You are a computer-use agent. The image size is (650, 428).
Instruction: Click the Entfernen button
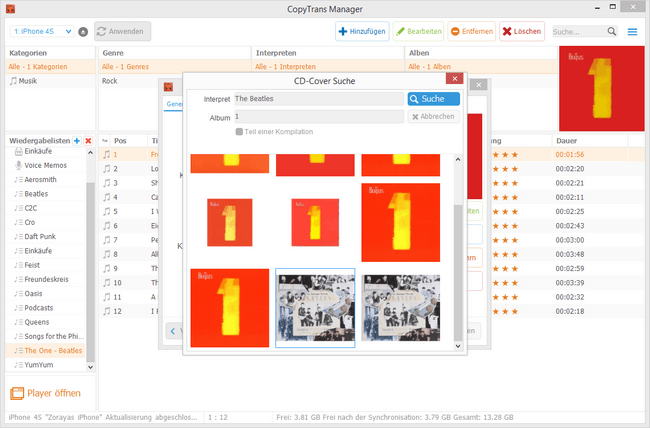pos(472,32)
